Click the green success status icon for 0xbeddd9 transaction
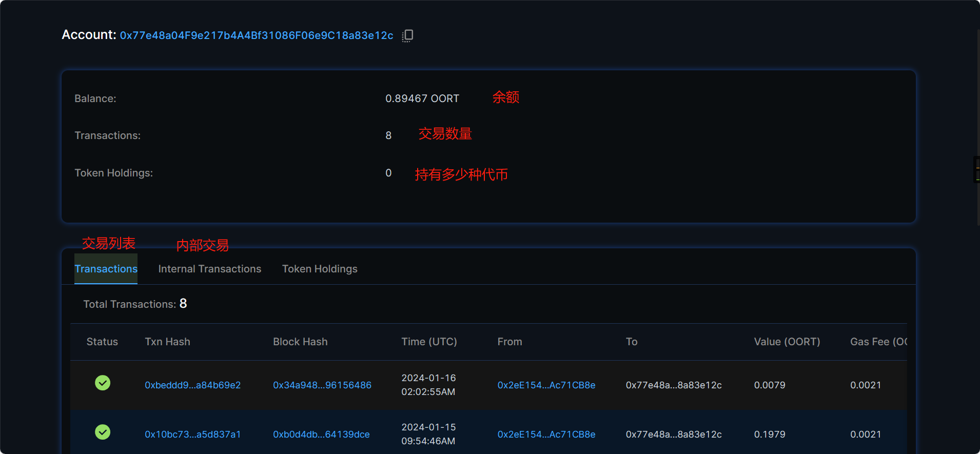Image resolution: width=980 pixels, height=454 pixels. click(x=103, y=383)
